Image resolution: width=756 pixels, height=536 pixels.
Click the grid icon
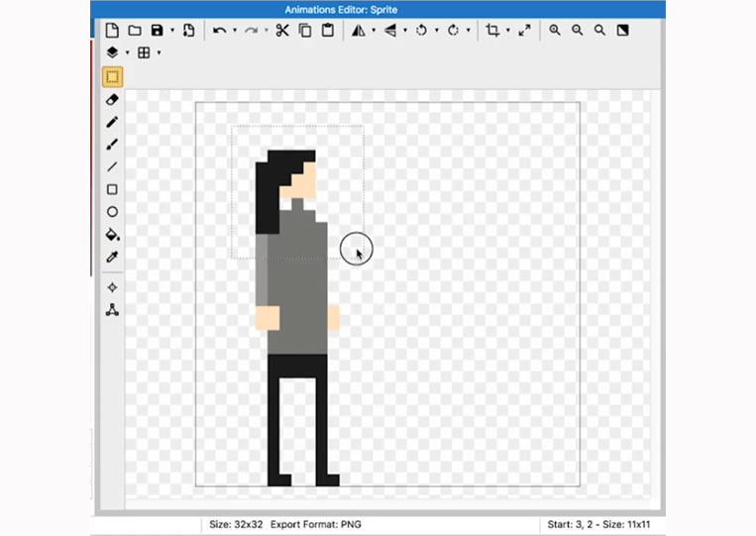[x=144, y=53]
